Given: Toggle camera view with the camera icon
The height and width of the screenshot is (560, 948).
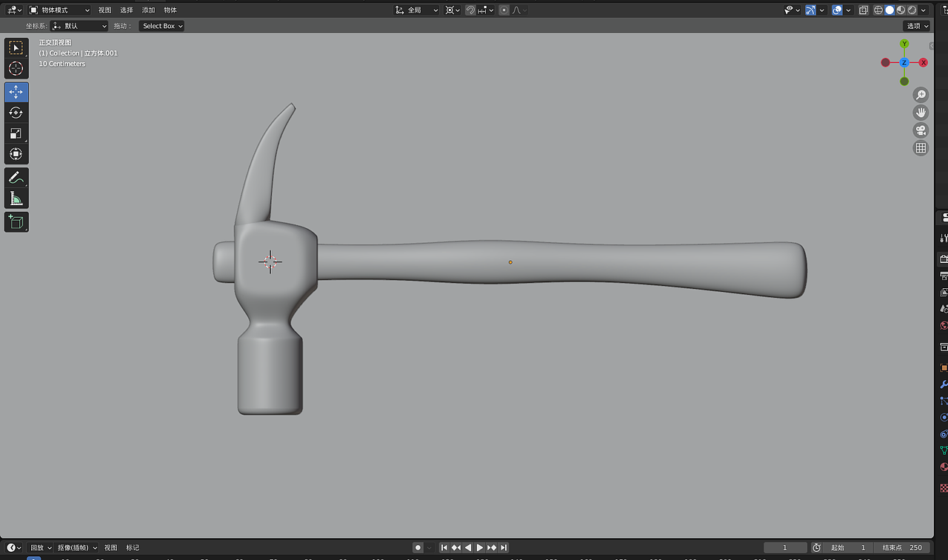Looking at the screenshot, I should click(x=921, y=130).
